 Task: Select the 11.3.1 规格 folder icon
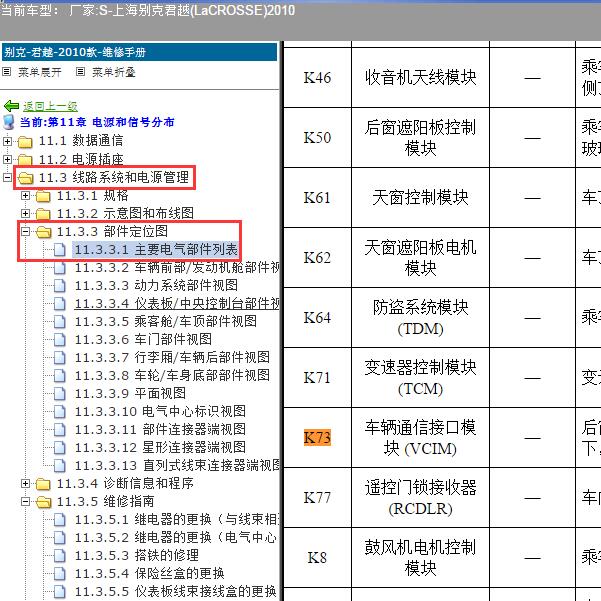[43, 196]
